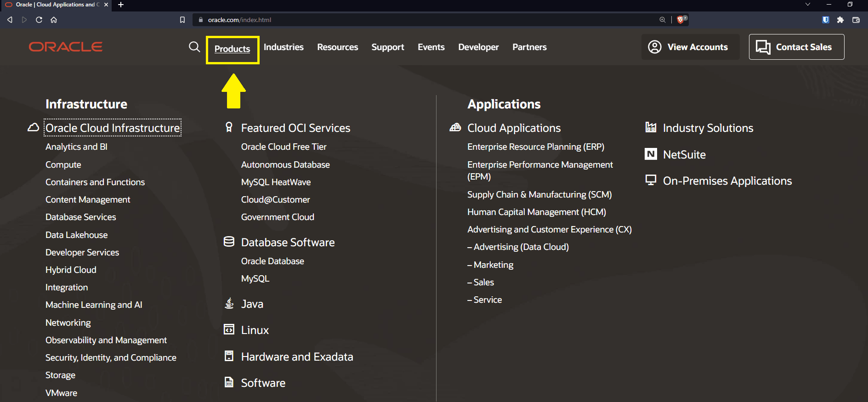Viewport: 868px width, 402px height.
Task: Follow the Autonomous Database link
Action: 285,164
